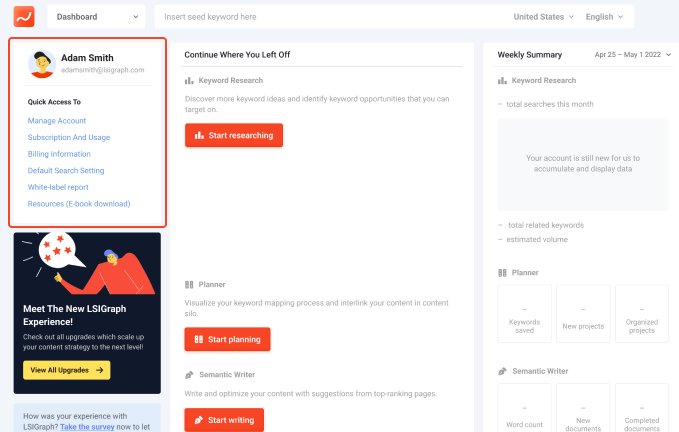The height and width of the screenshot is (432, 679).
Task: Click the Keyword Research icon in Weekly Summary
Action: (502, 81)
